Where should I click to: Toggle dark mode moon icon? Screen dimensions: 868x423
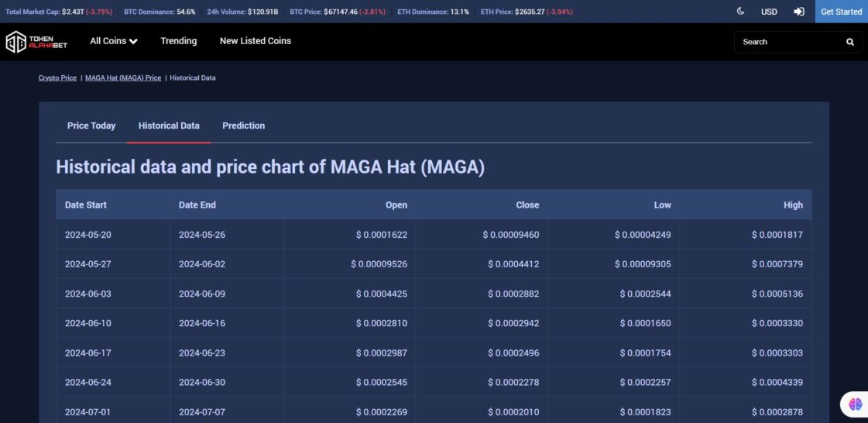point(740,11)
